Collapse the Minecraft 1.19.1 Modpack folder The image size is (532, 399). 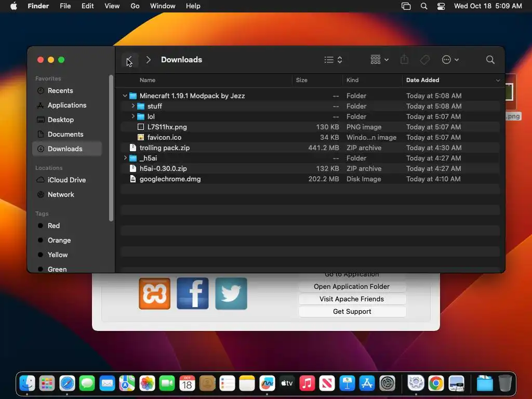pyautogui.click(x=125, y=96)
